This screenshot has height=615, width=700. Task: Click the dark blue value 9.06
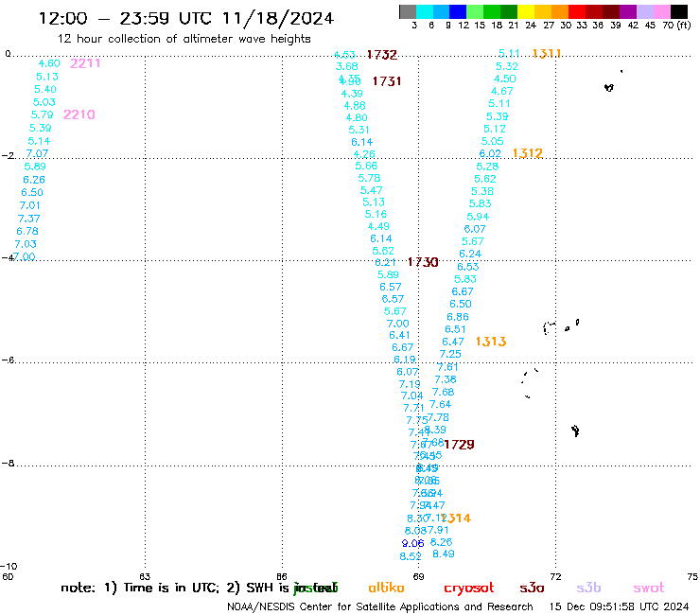tap(412, 543)
